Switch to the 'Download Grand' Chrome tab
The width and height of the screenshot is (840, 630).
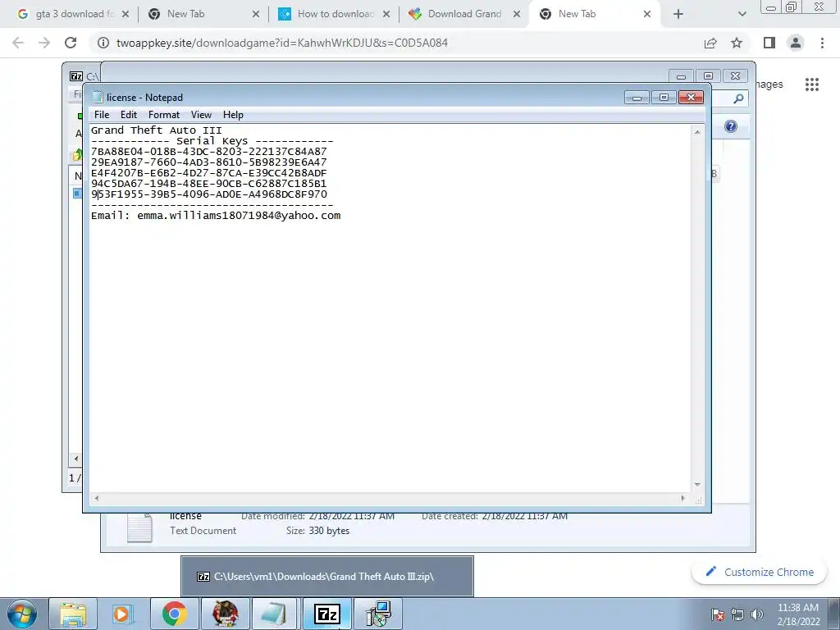pos(464,14)
